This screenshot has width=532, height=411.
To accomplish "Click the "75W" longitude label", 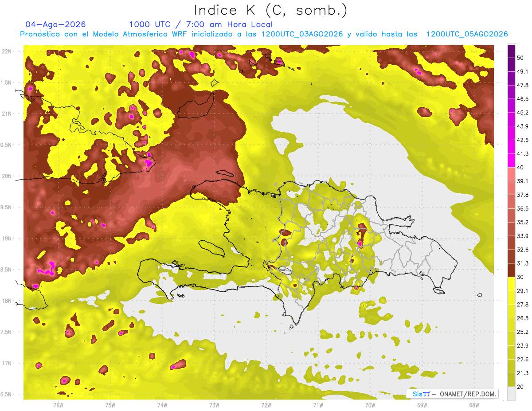I will 110,405.
